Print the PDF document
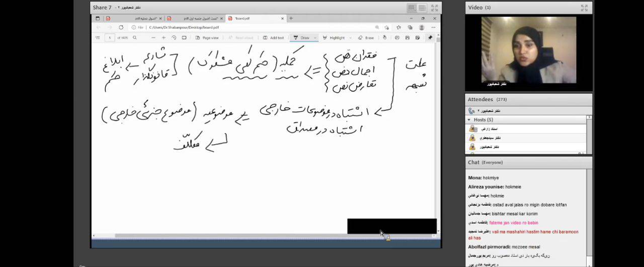Screen dimensions: 644x267 click(397, 38)
